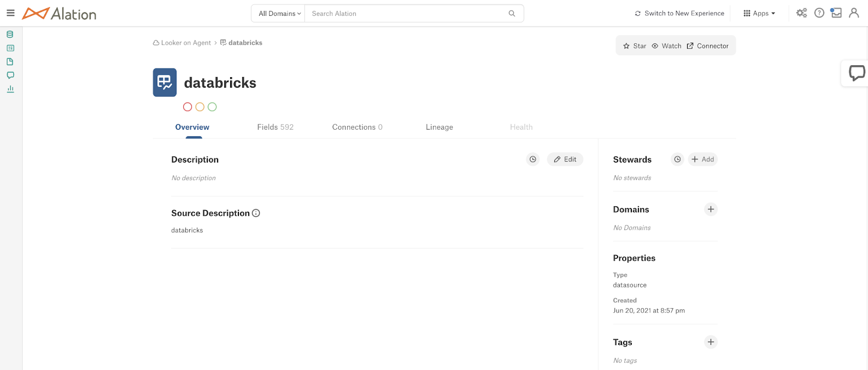Open the Connector link

pos(708,46)
